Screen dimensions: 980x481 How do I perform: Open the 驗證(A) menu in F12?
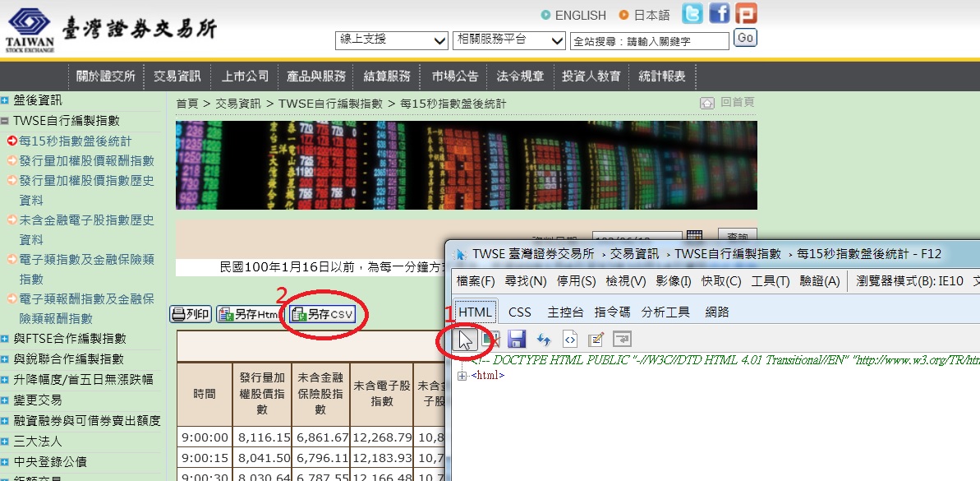point(819,281)
